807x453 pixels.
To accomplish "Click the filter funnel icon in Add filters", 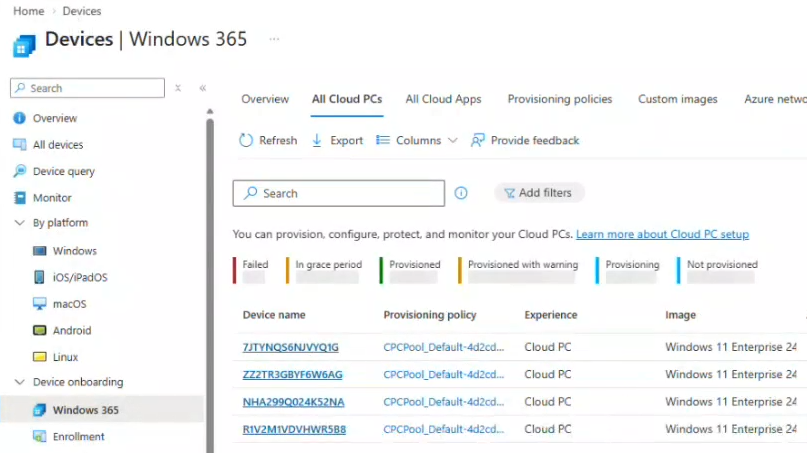I will [x=509, y=193].
